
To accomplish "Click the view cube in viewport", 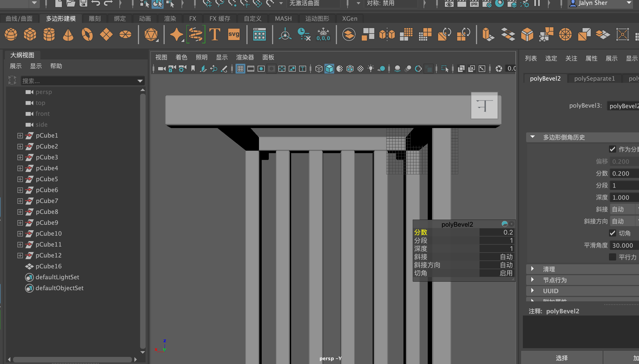I will (484, 106).
